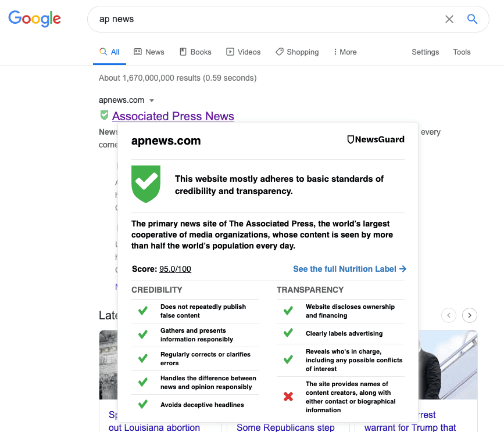Click the red X beside content creators criterion

pos(288,397)
